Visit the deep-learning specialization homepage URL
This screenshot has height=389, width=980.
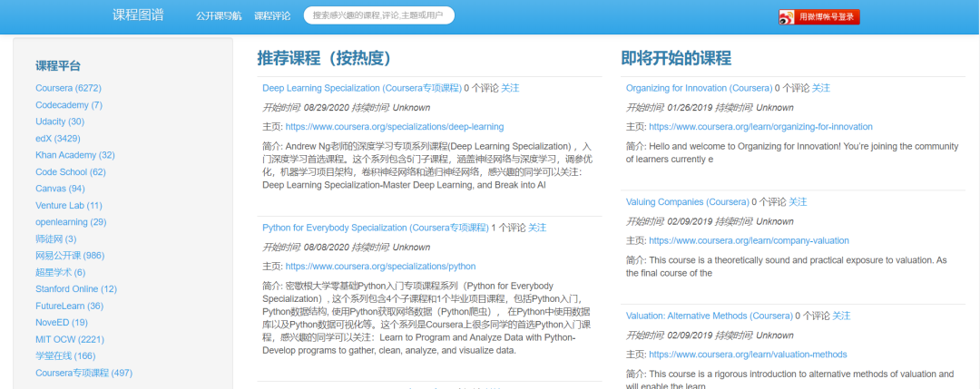(395, 127)
